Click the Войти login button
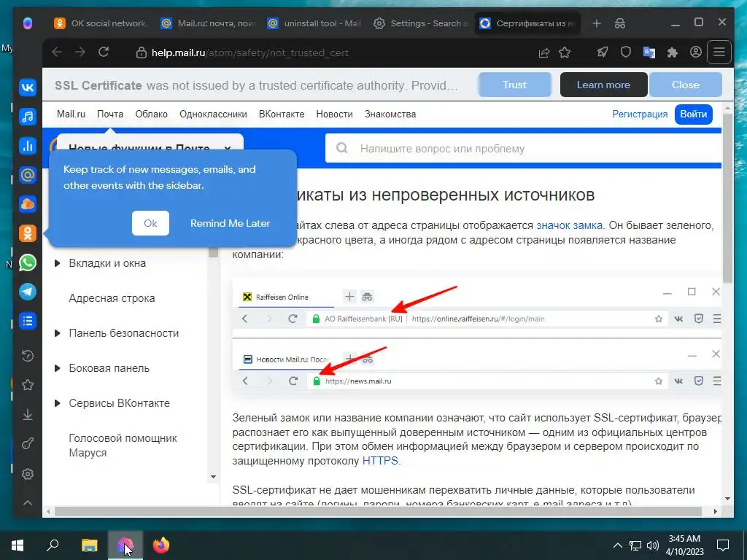The image size is (747, 560). (693, 114)
